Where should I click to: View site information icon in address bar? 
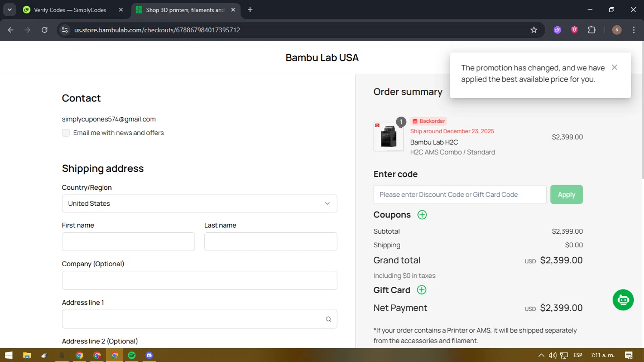click(x=65, y=30)
